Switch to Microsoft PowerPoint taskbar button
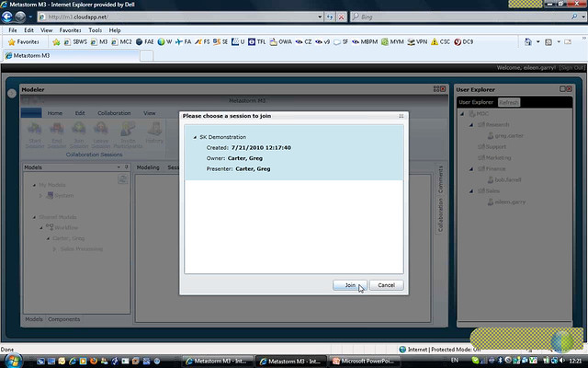The height and width of the screenshot is (368, 588). click(x=365, y=362)
